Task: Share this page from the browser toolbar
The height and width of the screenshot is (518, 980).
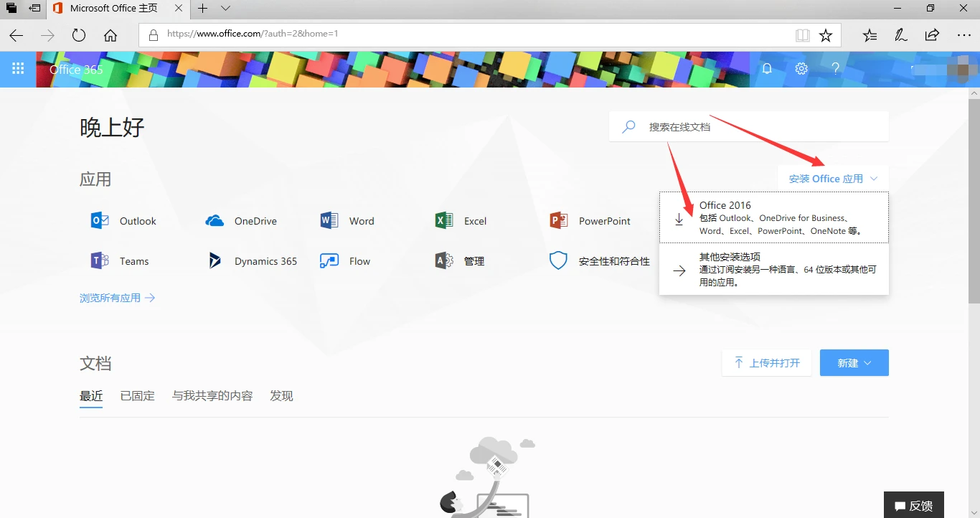Action: tap(932, 35)
